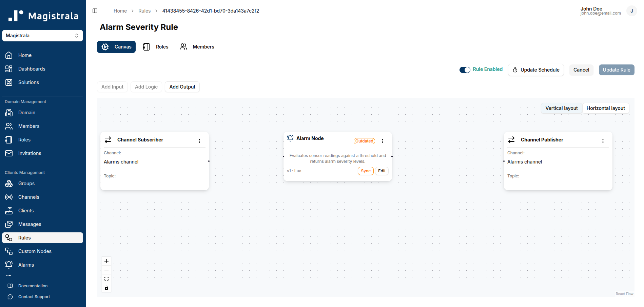Screen dimensions: 644x307
Task: Switch to the Members tab
Action: click(x=197, y=47)
